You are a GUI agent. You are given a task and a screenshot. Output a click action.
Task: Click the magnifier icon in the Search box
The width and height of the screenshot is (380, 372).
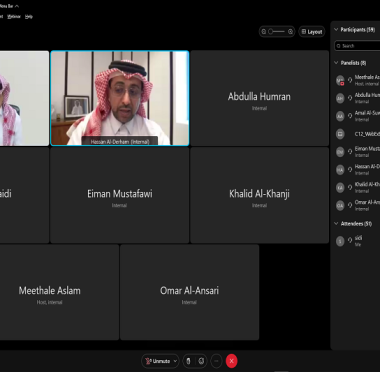pos(338,46)
